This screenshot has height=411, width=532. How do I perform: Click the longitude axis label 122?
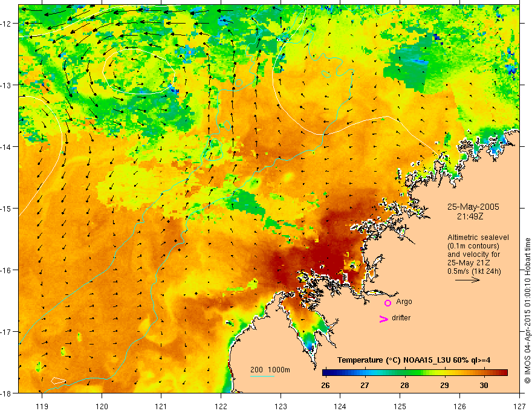click(x=221, y=406)
